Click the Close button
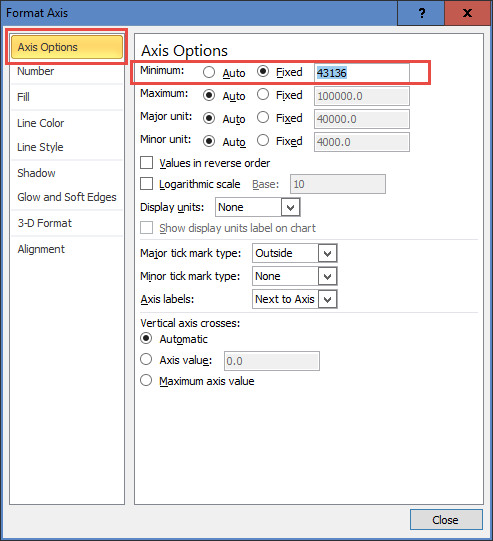Image resolution: width=493 pixels, height=541 pixels. 446,520
